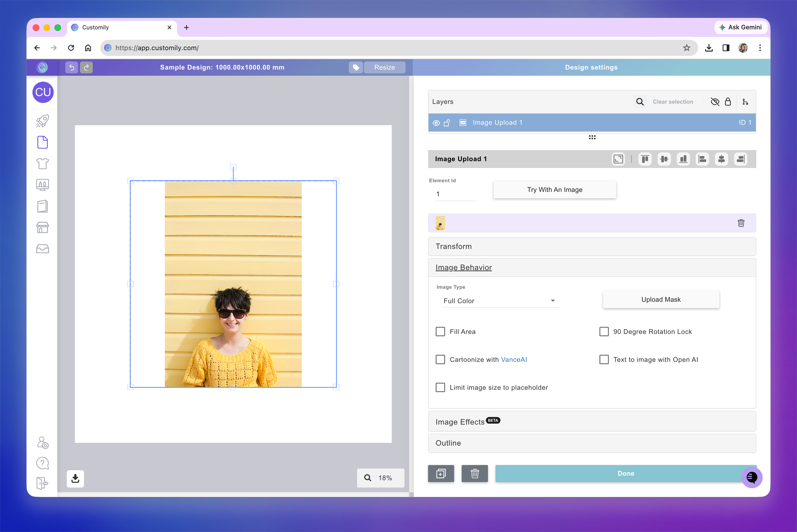
Task: Click the Upload Mask button
Action: coord(661,300)
